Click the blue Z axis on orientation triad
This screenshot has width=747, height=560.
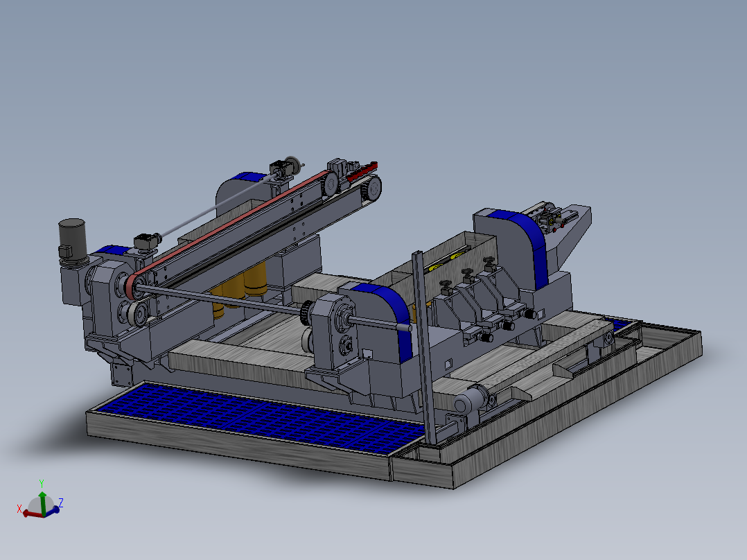coord(53,510)
